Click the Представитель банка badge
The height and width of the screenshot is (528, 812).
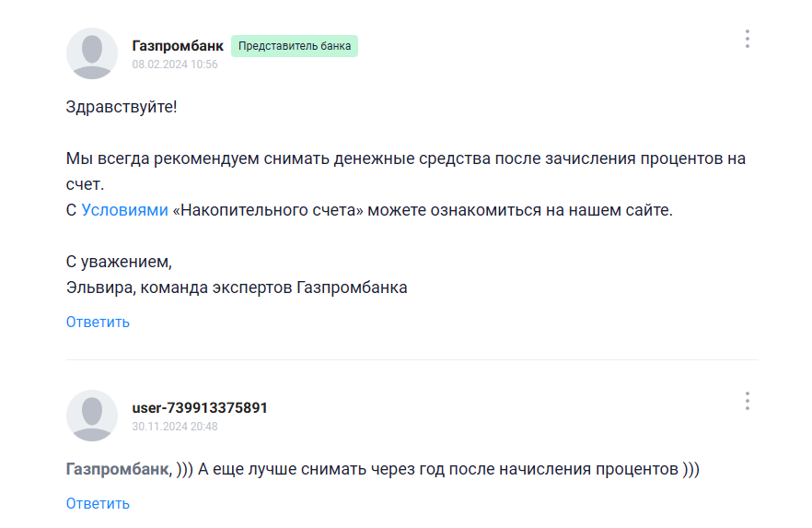295,46
